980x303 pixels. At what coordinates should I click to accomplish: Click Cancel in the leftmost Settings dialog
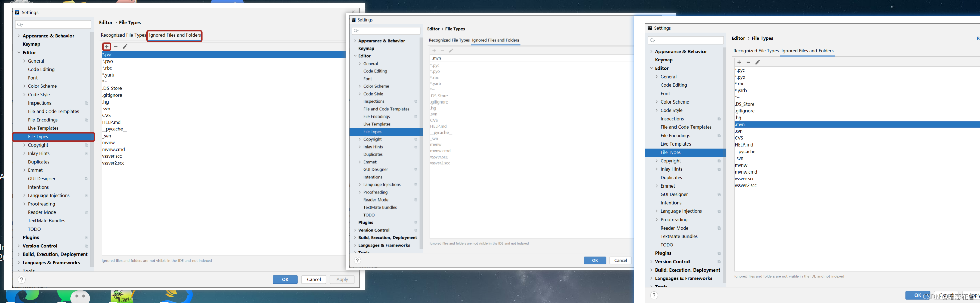tap(313, 279)
